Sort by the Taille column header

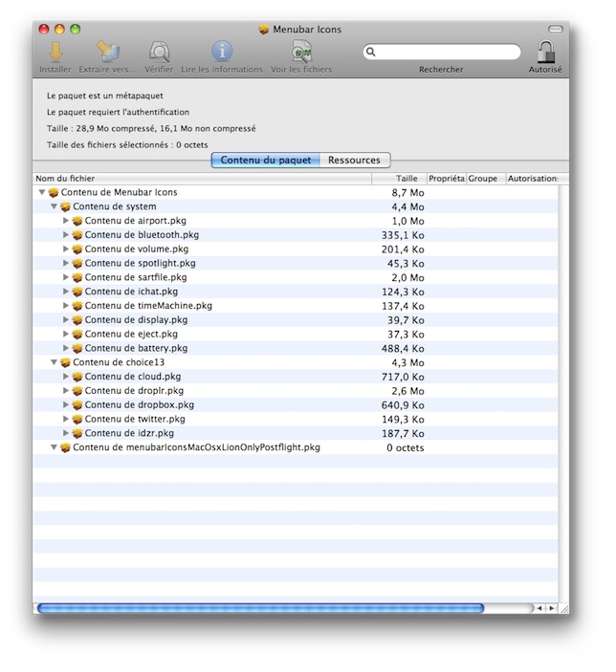pyautogui.click(x=400, y=179)
